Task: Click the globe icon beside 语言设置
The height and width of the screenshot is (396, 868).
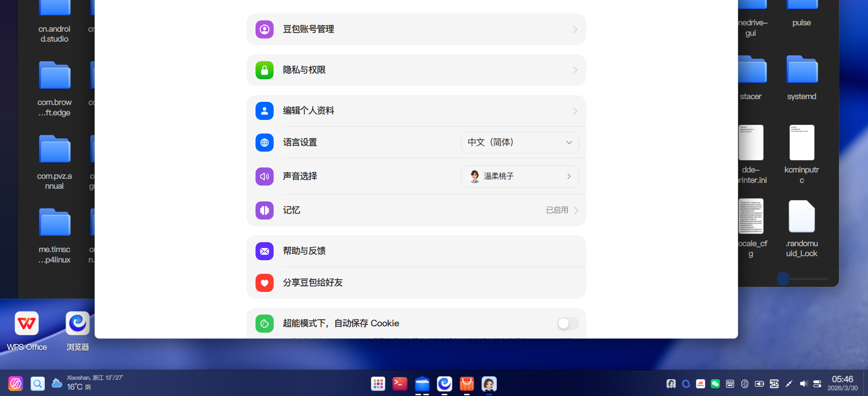Action: [x=265, y=143]
